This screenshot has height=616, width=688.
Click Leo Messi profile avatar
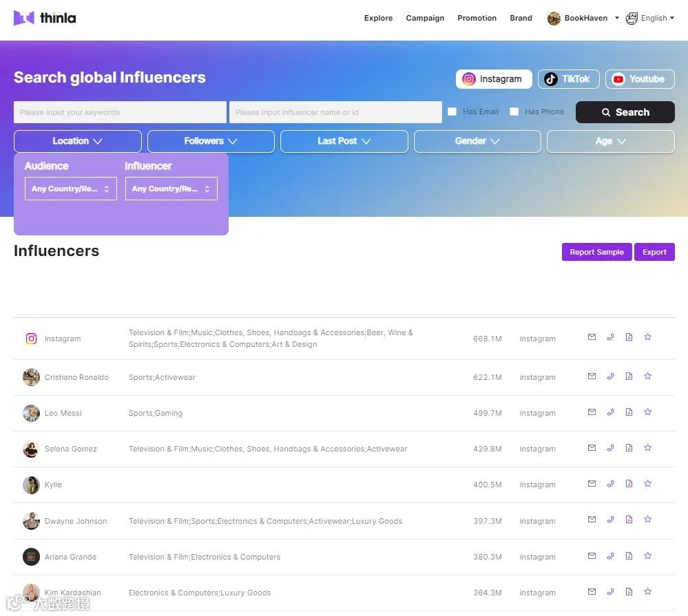(31, 413)
